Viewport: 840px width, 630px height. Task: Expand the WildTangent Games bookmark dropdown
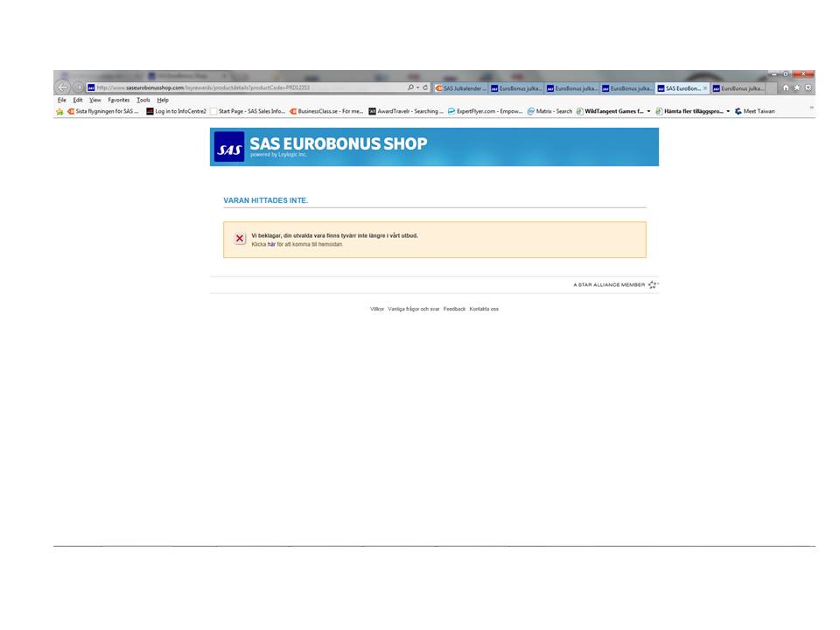(648, 111)
